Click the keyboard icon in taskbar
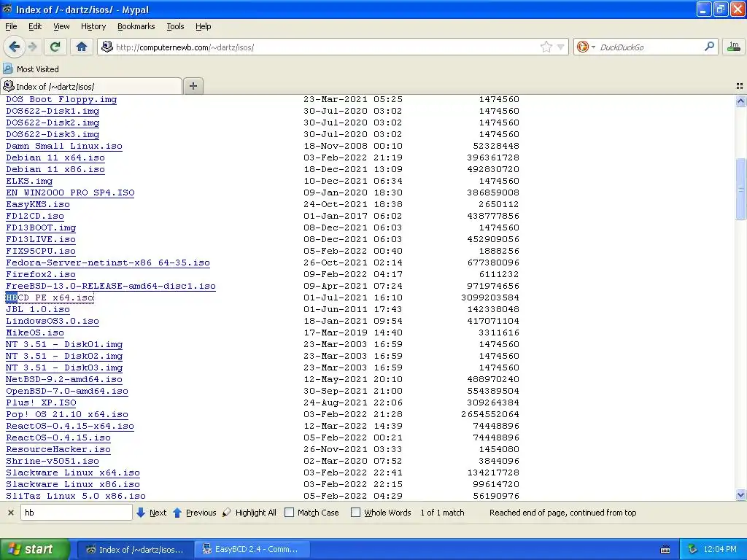 (665, 550)
